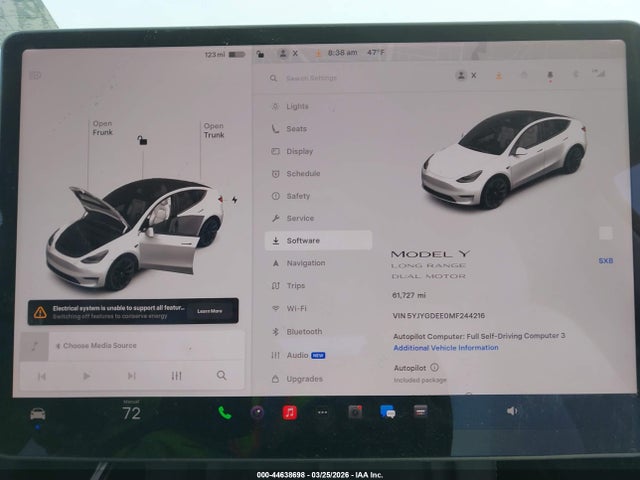Open the blue Messages app icon
The width and height of the screenshot is (640, 480).
point(387,412)
